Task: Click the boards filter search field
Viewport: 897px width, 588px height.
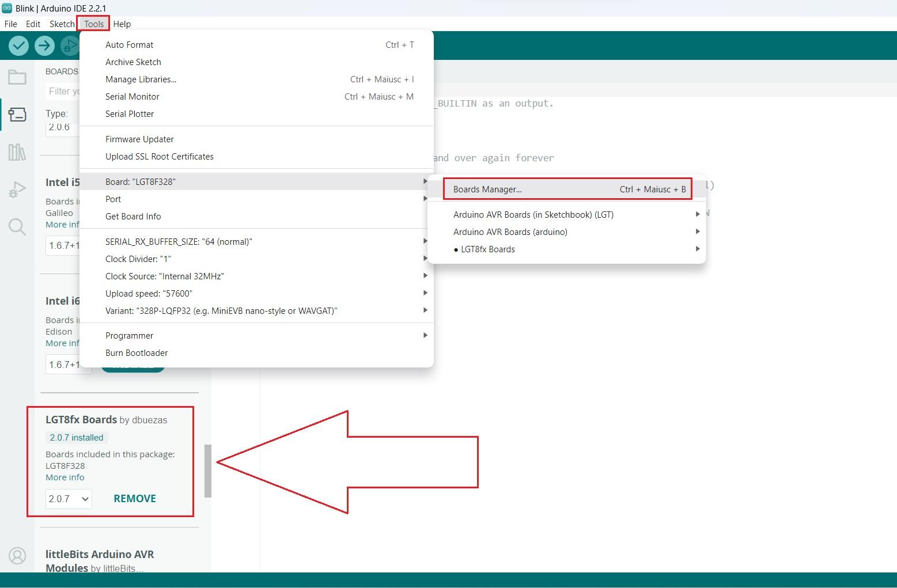Action: point(62,91)
